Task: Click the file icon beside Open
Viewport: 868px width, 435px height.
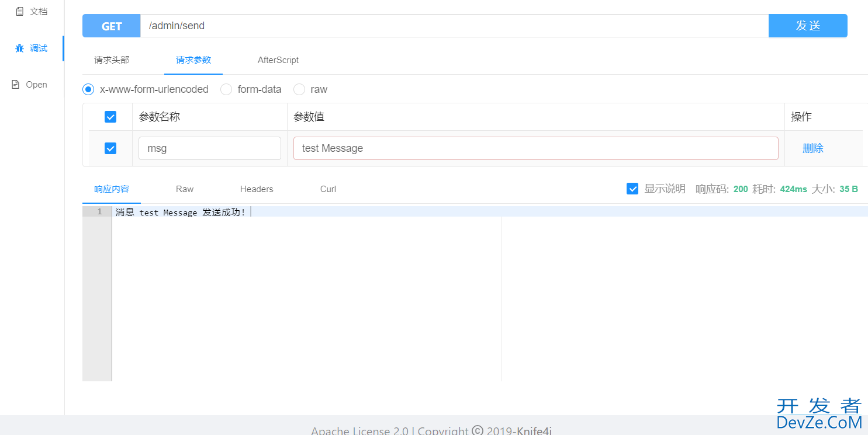Action: [x=16, y=85]
